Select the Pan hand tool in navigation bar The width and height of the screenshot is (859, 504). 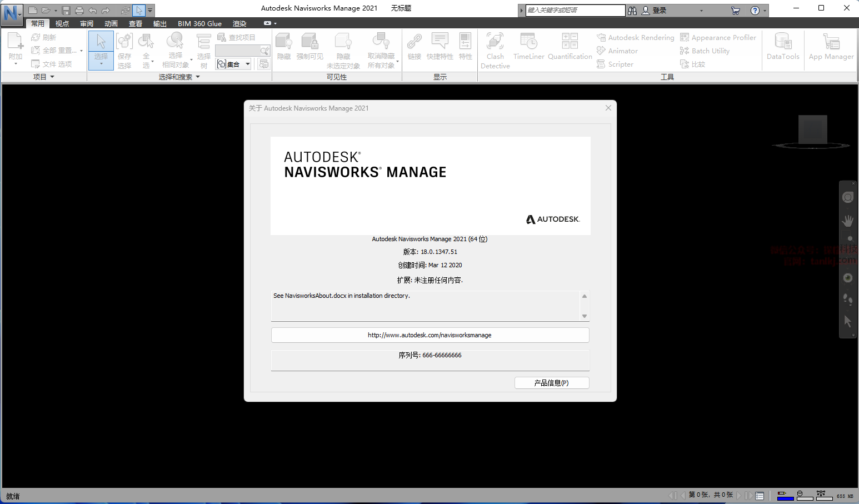(x=847, y=221)
